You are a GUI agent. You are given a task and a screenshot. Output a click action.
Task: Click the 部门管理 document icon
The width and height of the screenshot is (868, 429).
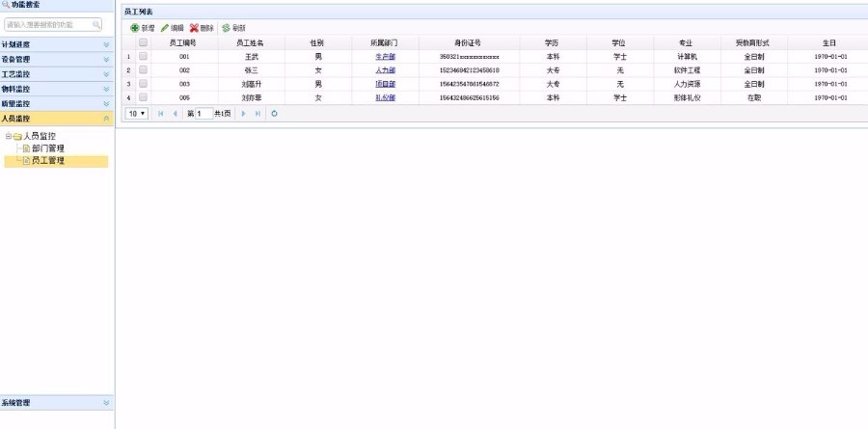pos(26,148)
